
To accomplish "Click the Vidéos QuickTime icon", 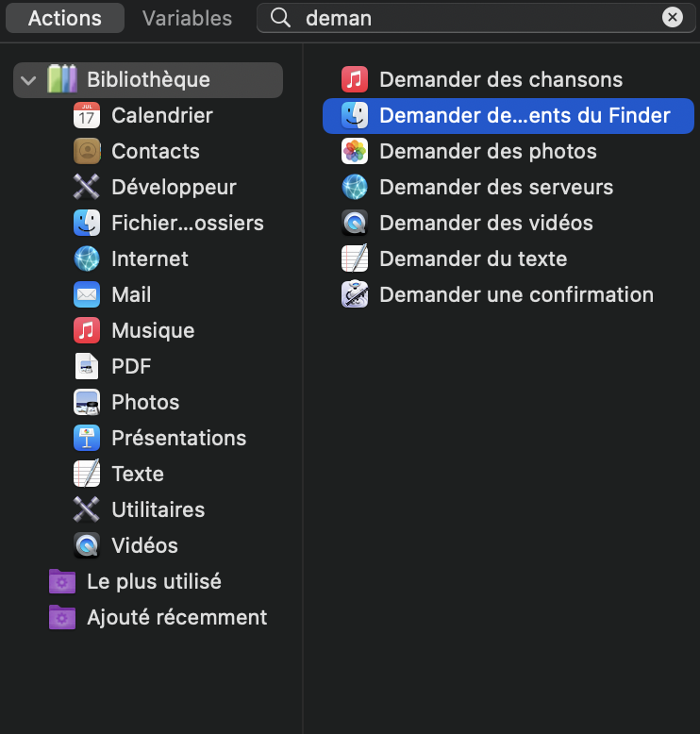I will (87, 546).
